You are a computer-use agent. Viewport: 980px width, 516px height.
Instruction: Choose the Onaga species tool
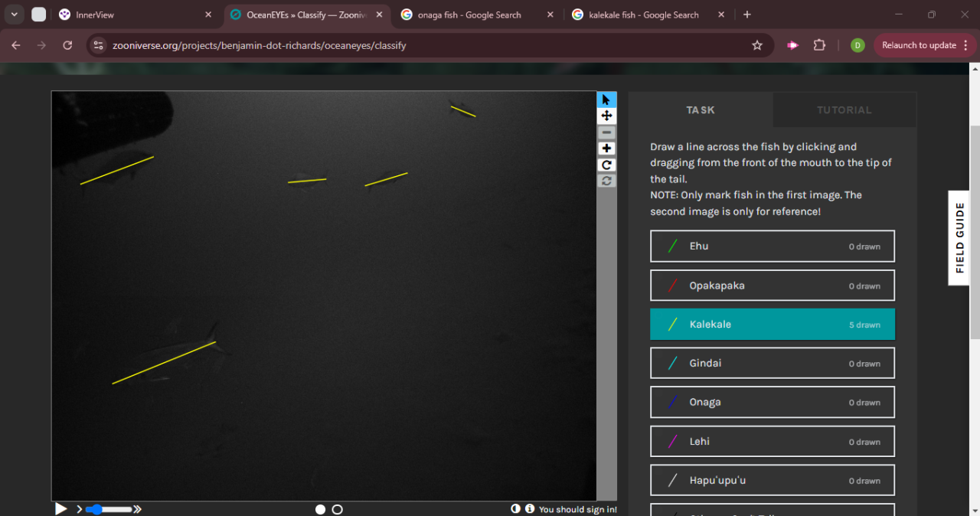pos(773,402)
